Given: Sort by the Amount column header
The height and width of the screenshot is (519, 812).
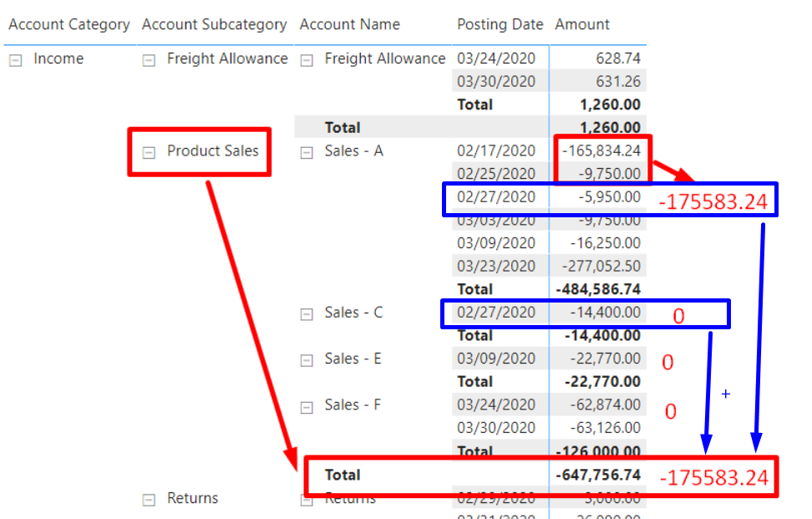Looking at the screenshot, I should (582, 24).
